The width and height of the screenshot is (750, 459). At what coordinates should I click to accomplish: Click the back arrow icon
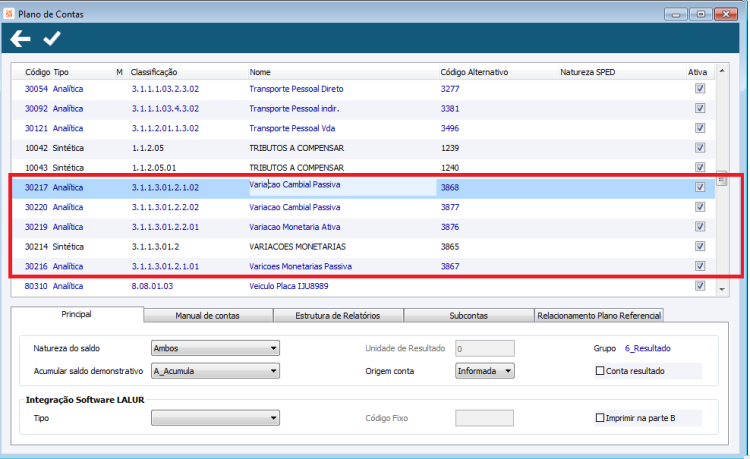(21, 39)
